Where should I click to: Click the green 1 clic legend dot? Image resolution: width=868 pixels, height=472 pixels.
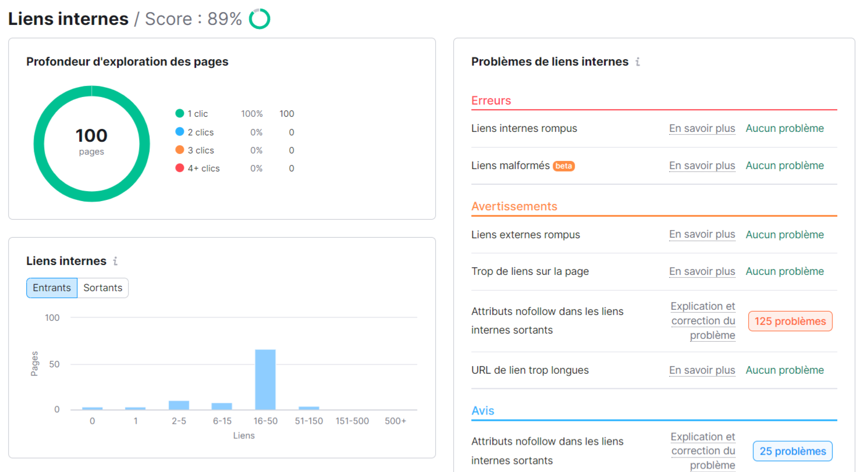point(180,114)
